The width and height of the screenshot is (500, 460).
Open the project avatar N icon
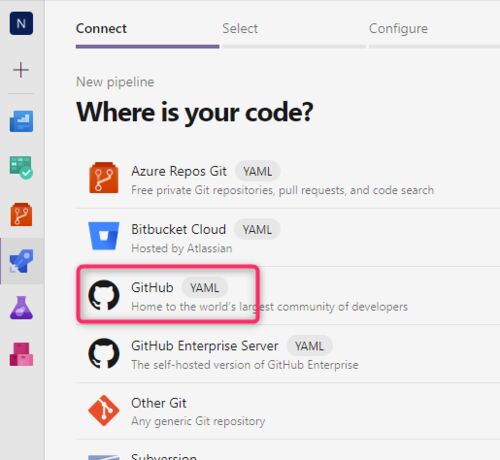coord(21,23)
